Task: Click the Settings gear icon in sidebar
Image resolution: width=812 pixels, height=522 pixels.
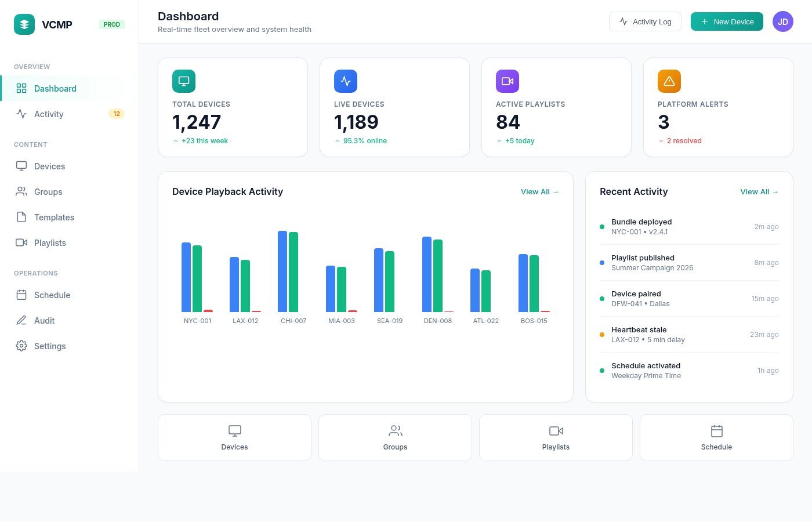Action: click(21, 346)
